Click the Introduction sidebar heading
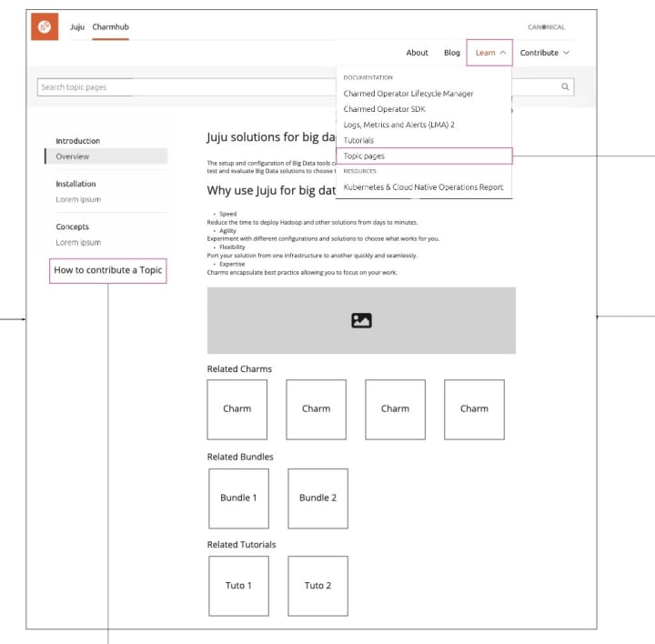 point(77,141)
